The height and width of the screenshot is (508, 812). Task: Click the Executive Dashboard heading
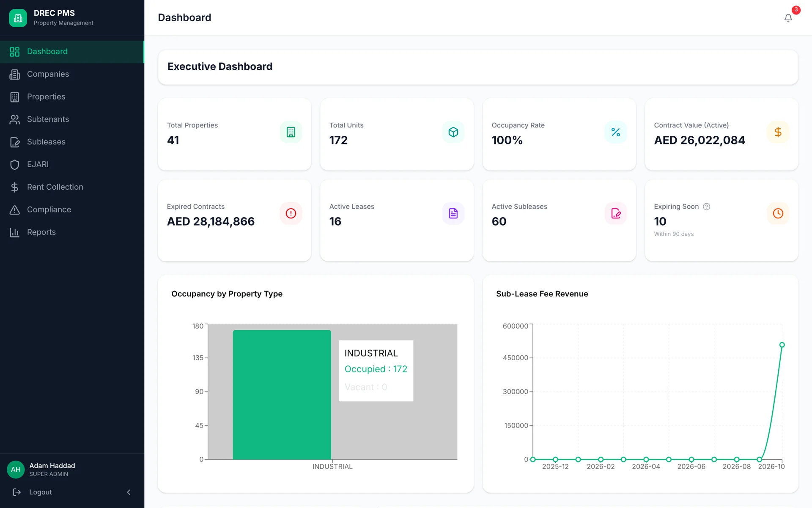[x=220, y=66]
